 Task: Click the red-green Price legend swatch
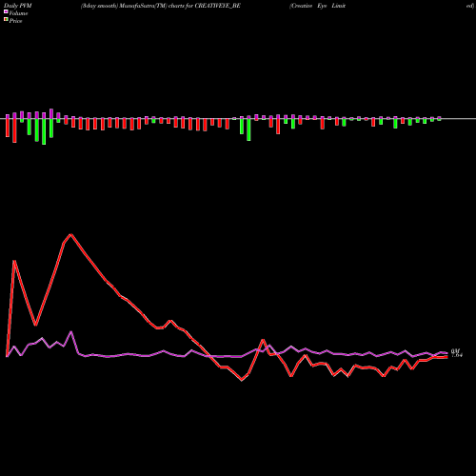6,20
